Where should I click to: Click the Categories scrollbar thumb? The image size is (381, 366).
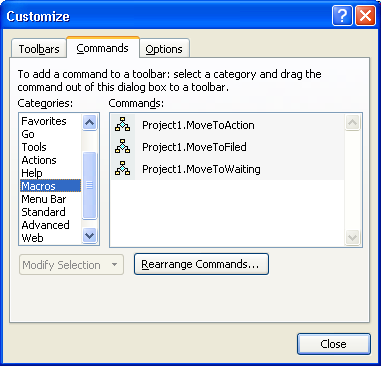(89, 185)
